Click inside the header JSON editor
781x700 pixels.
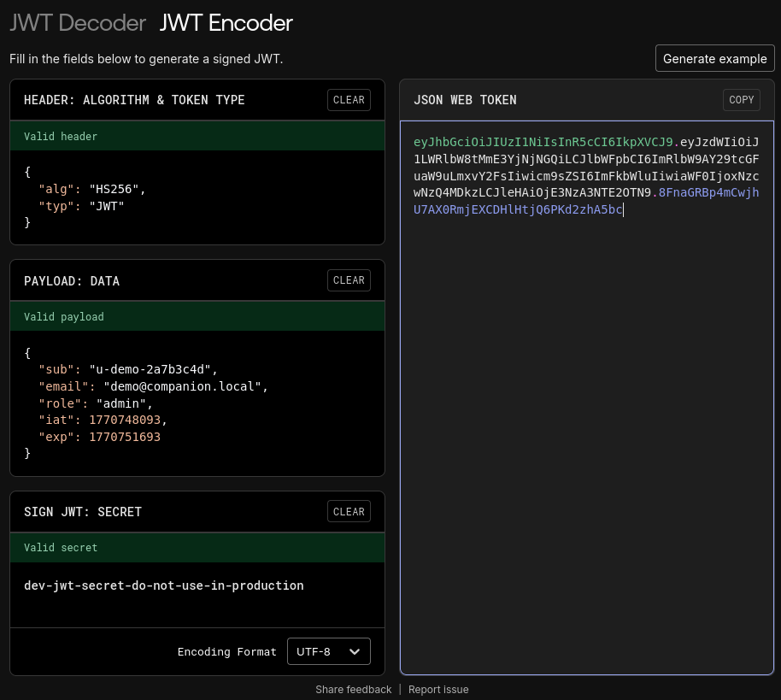197,197
